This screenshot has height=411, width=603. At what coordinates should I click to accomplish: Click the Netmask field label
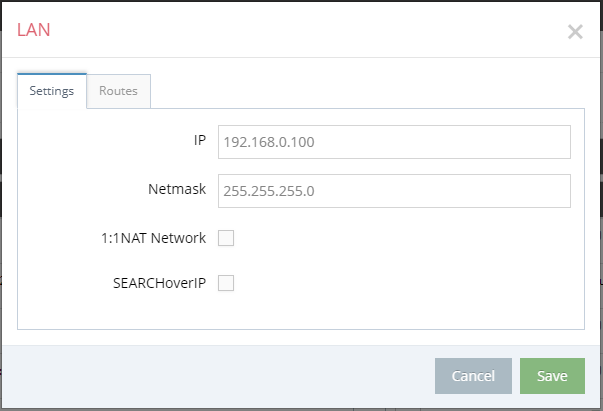tap(177, 189)
